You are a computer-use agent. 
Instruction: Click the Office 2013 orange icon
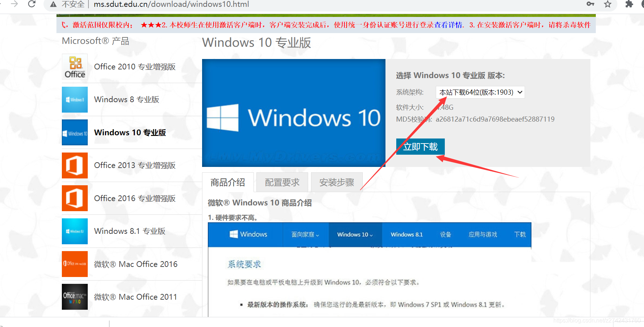click(75, 165)
